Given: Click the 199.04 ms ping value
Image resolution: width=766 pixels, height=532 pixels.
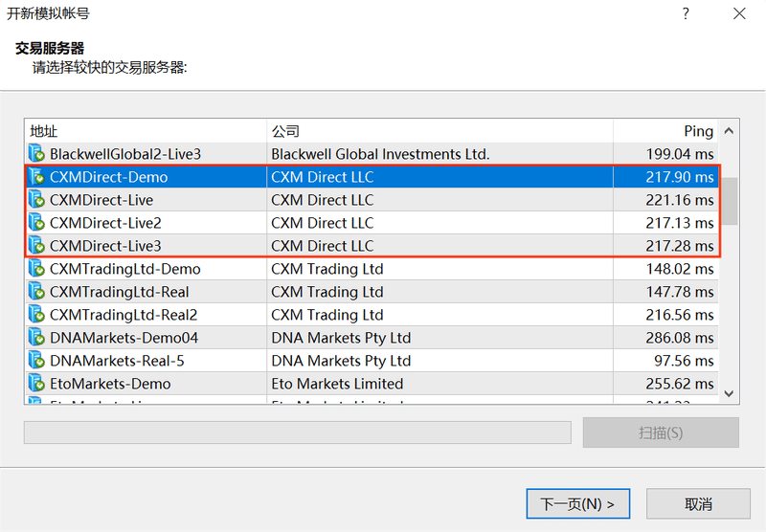Looking at the screenshot, I should point(680,154).
